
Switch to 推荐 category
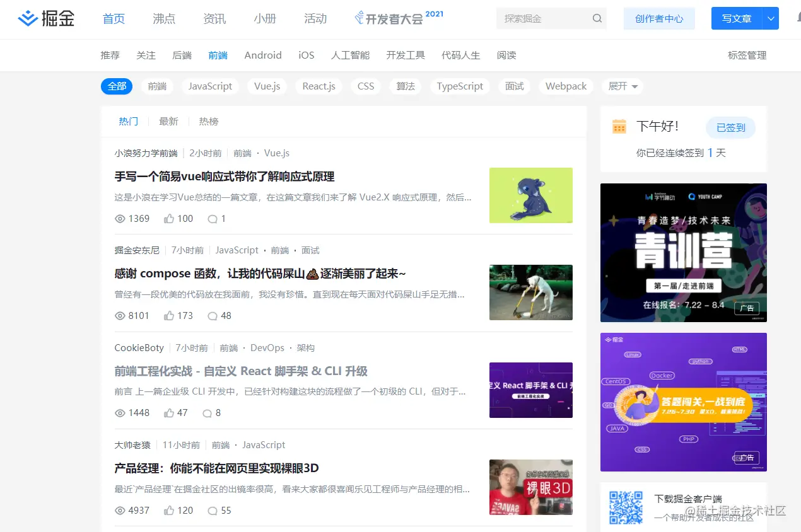[x=110, y=55]
